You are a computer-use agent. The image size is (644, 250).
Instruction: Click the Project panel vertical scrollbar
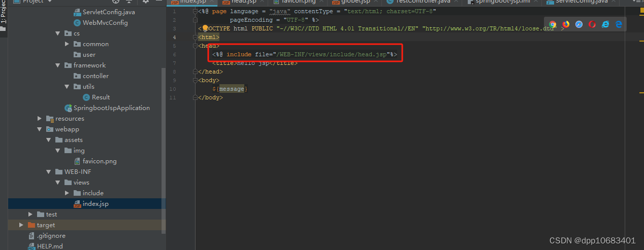(164, 150)
